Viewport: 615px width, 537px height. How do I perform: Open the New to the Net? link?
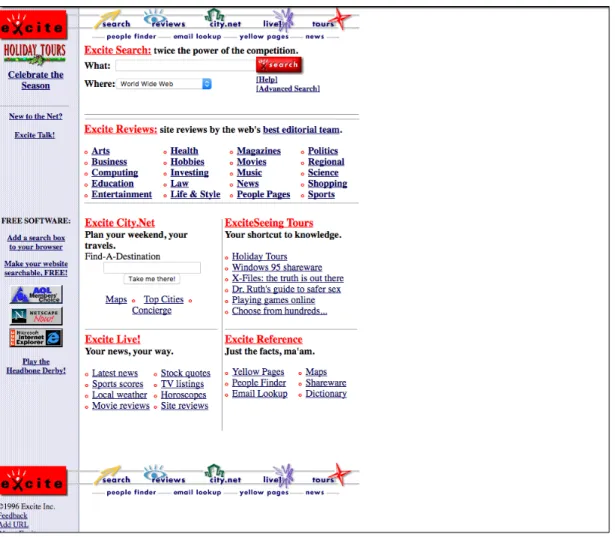point(36,117)
